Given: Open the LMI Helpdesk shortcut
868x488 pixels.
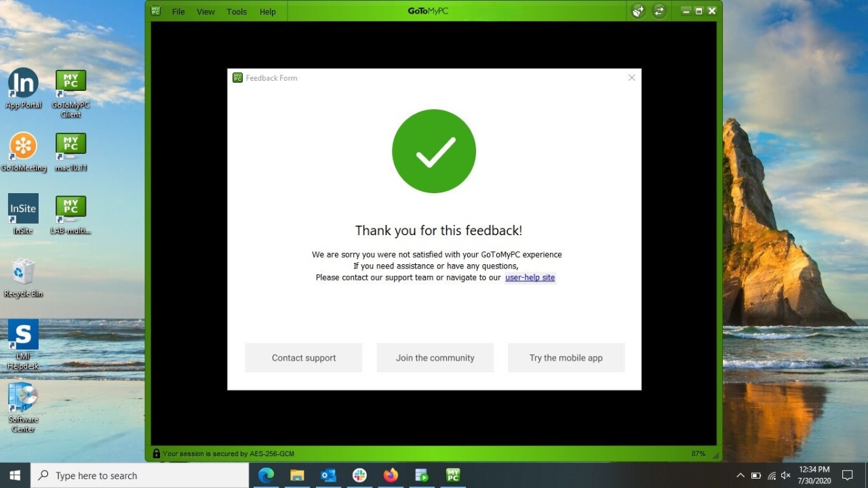Looking at the screenshot, I should click(23, 344).
